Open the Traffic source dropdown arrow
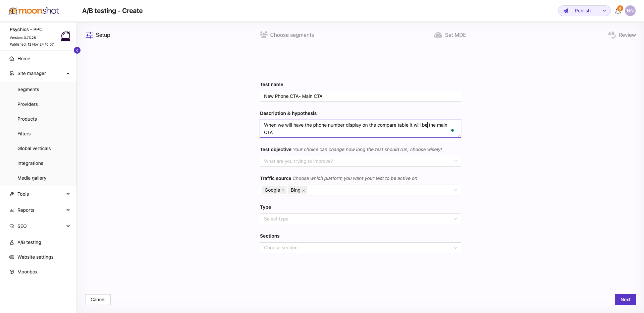Screen dimensions: 644x313 (x=455, y=190)
